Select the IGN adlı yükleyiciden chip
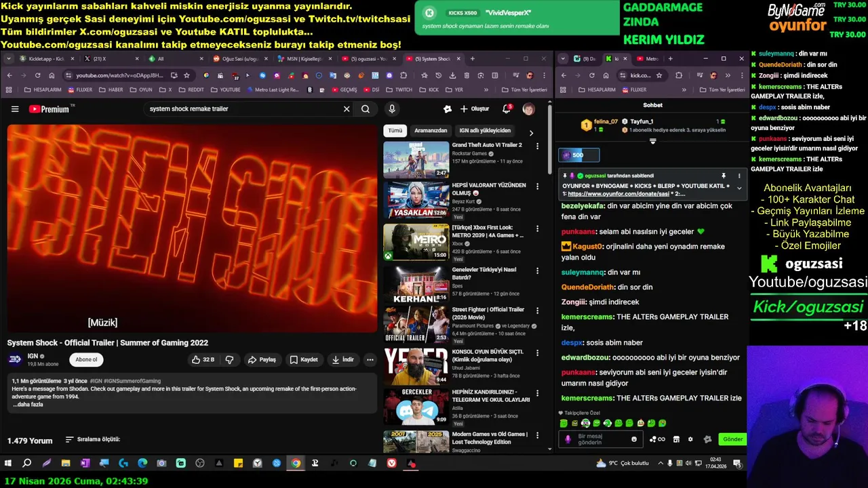This screenshot has width=868, height=488. pyautogui.click(x=485, y=131)
